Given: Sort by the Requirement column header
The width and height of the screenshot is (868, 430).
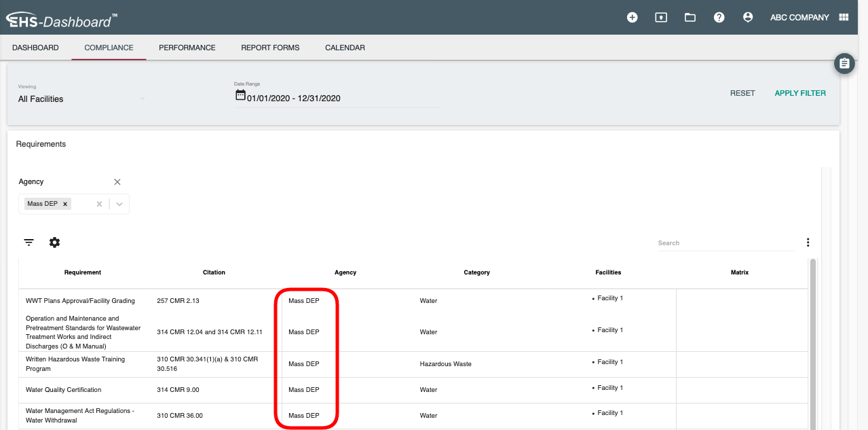Looking at the screenshot, I should 83,272.
